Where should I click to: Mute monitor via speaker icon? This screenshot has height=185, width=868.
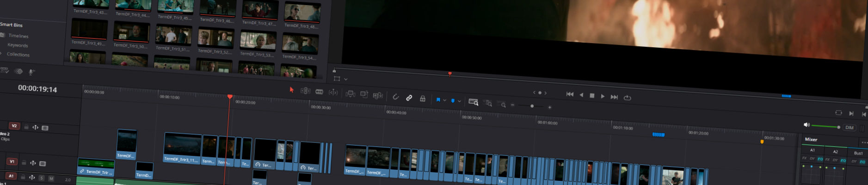coord(806,125)
